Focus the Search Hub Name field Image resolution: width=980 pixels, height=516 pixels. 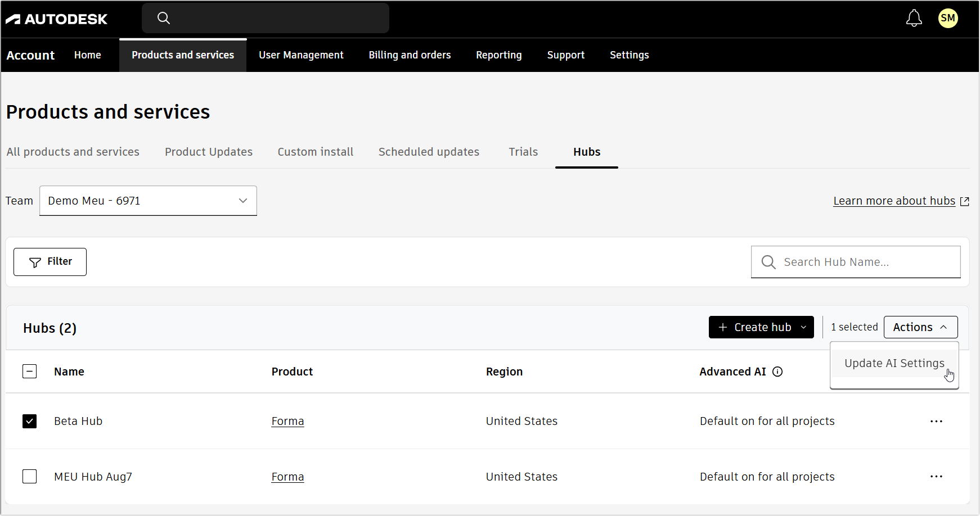pyautogui.click(x=856, y=262)
